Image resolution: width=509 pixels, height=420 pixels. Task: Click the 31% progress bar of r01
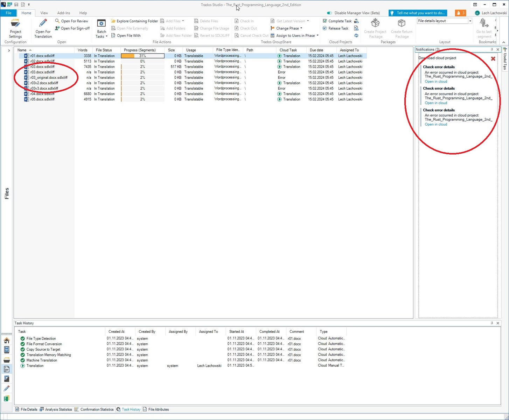[x=142, y=56]
